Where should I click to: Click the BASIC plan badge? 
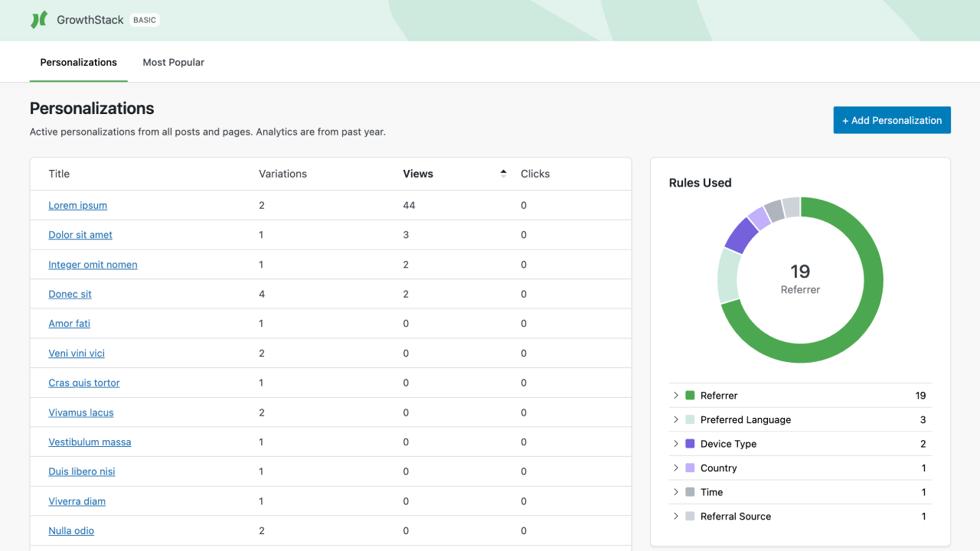[x=145, y=20]
